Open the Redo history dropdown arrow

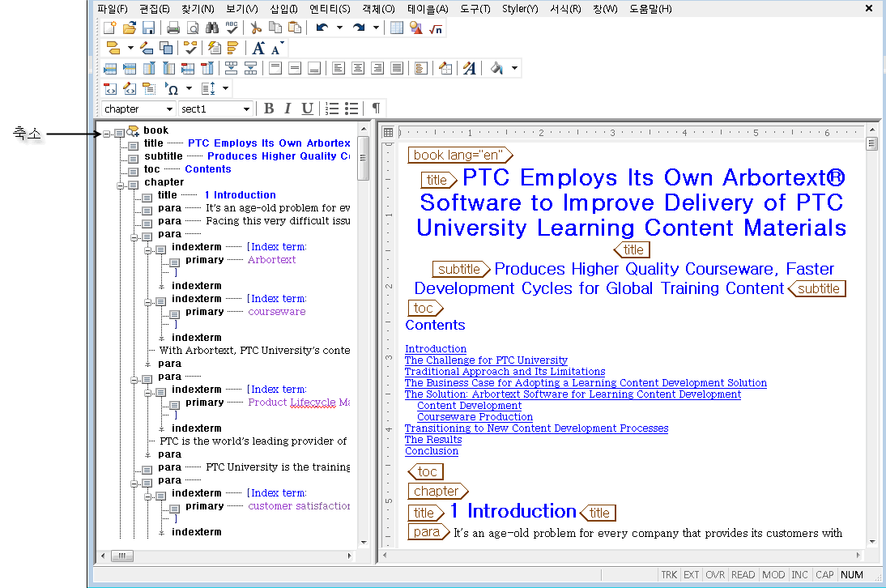point(376,28)
